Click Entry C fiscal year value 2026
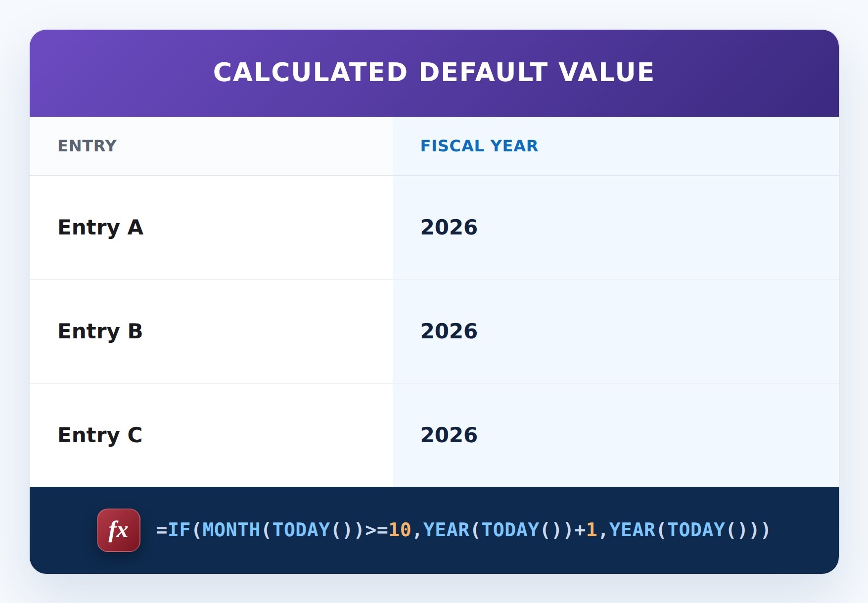 [449, 435]
